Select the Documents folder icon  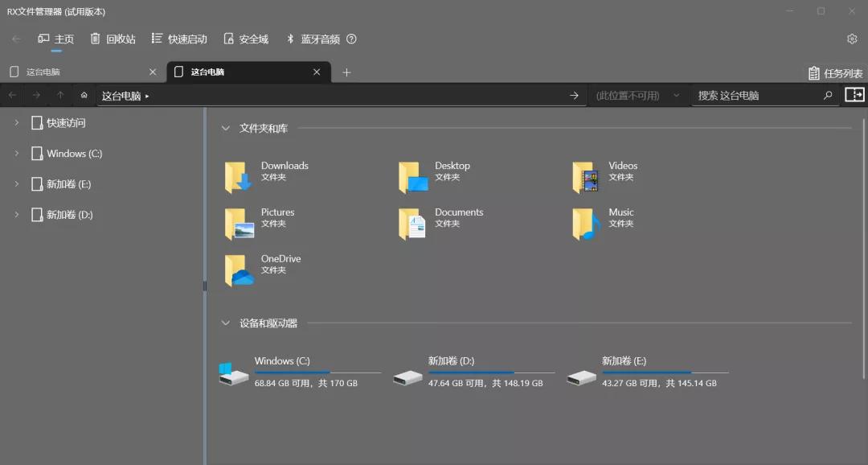412,224
